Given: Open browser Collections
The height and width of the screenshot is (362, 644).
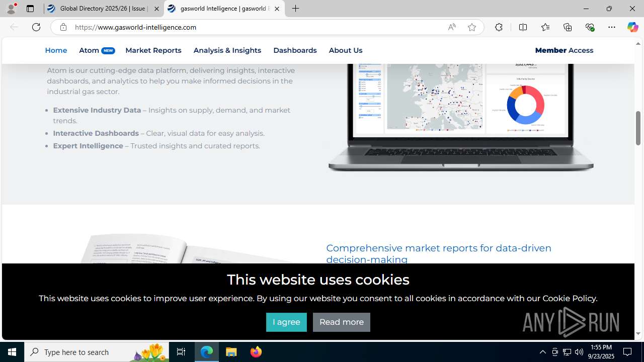Looking at the screenshot, I should 568,27.
